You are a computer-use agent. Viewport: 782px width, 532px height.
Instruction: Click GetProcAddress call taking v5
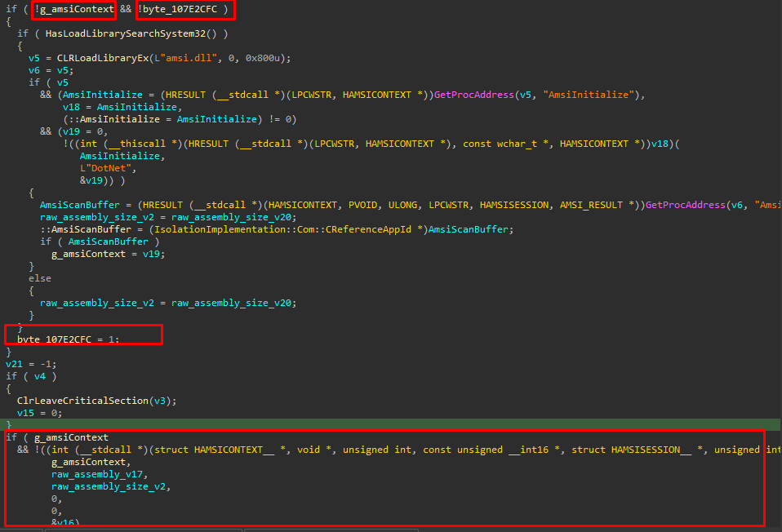click(x=473, y=95)
